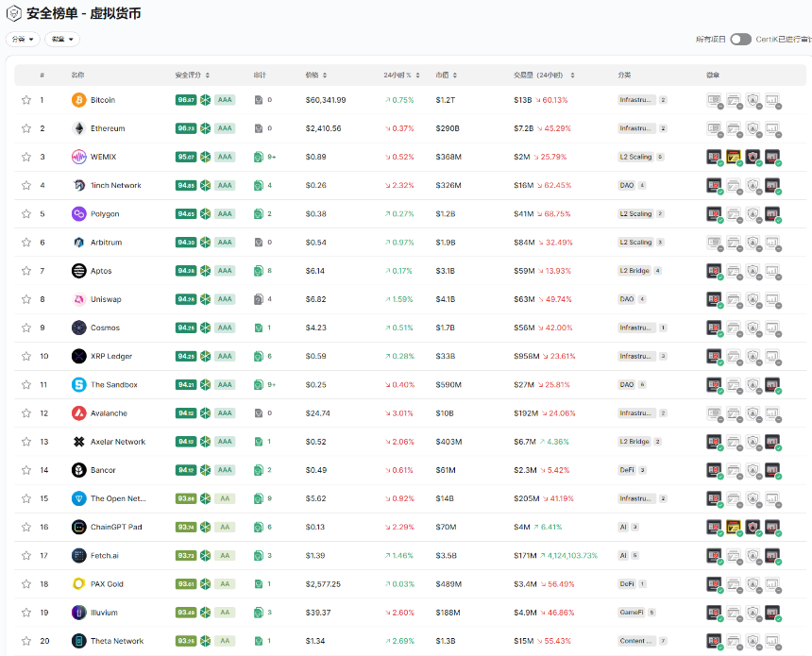This screenshot has height=656, width=812.
Task: Click The Sandbox blue S logo
Action: tap(78, 385)
